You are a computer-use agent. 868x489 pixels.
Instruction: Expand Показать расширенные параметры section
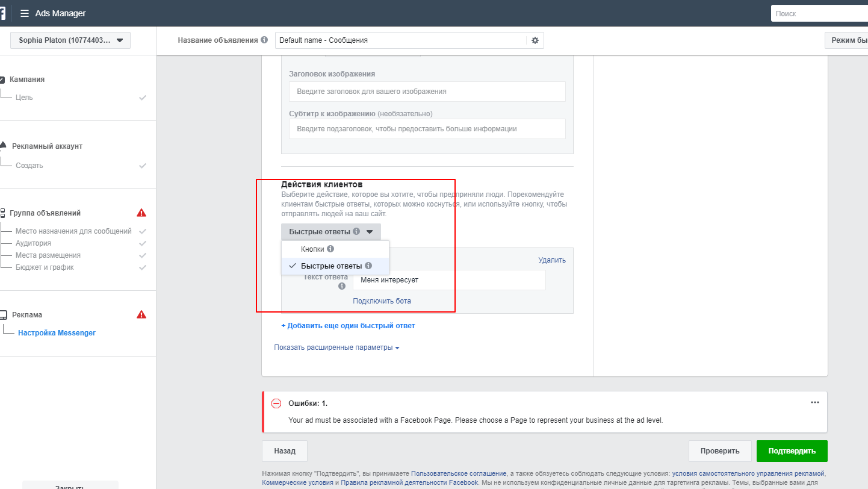point(336,347)
